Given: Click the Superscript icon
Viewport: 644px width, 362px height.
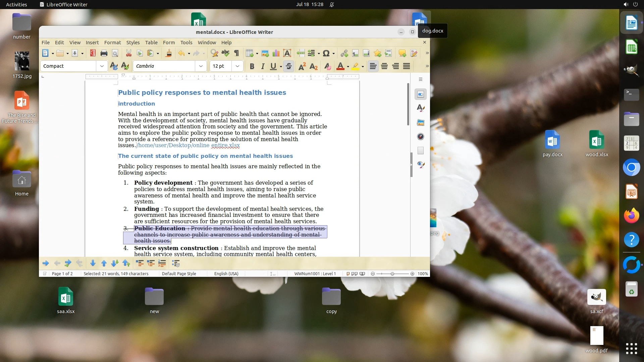Looking at the screenshot, I should click(x=302, y=66).
